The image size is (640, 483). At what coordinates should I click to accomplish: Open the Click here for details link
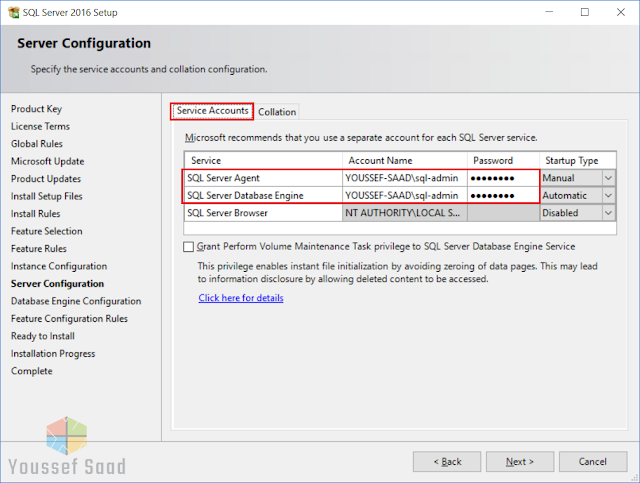241,298
